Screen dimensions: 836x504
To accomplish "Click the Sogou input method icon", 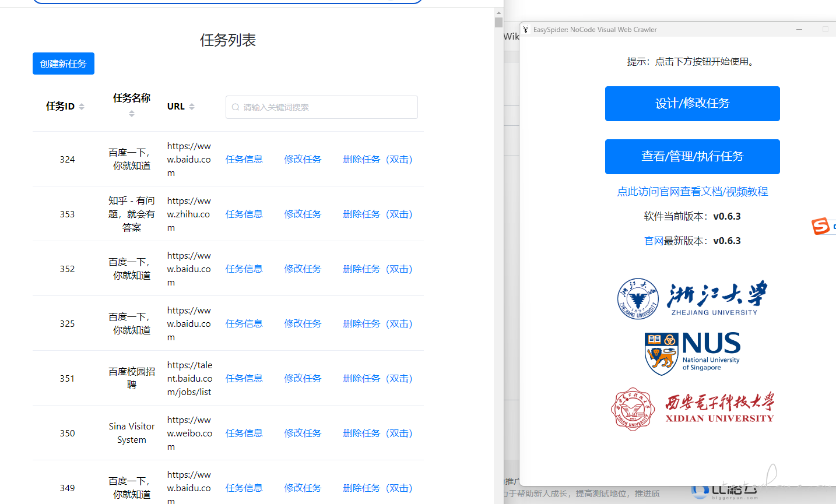I will [x=821, y=226].
